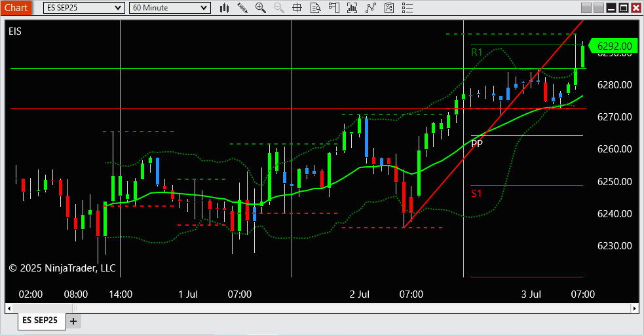Click the Chart menu button
644x335 pixels.
tap(16, 8)
